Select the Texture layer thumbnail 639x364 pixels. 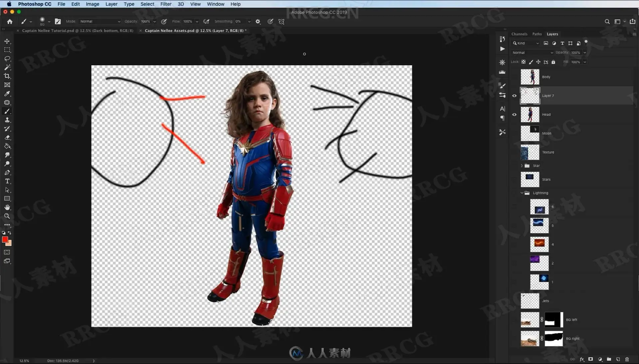coord(530,152)
